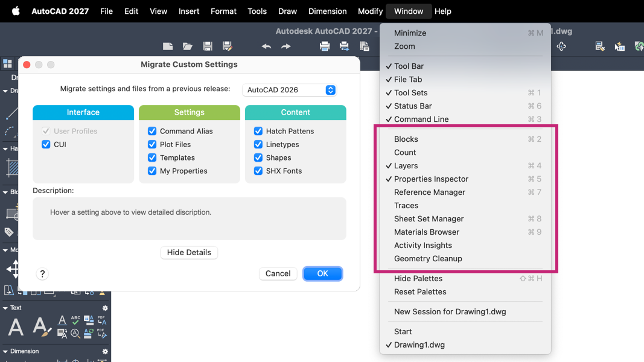Choose Sheet Set Manager from Window menu
This screenshot has width=644, height=362.
click(429, 218)
